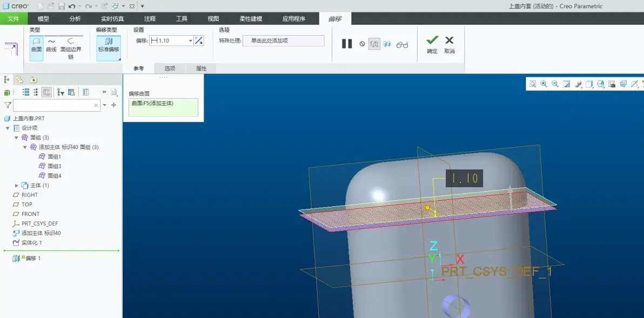
Task: Click the flip offset direction icon
Action: [x=199, y=40]
